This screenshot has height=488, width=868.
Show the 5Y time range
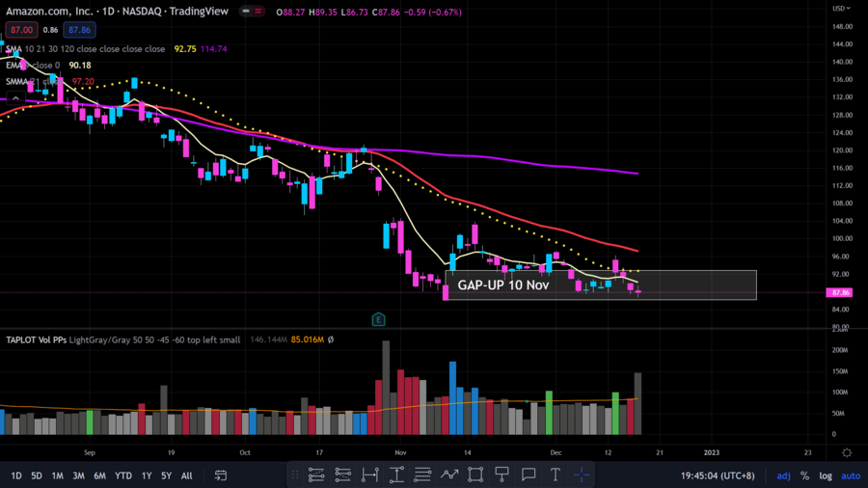pyautogui.click(x=166, y=475)
